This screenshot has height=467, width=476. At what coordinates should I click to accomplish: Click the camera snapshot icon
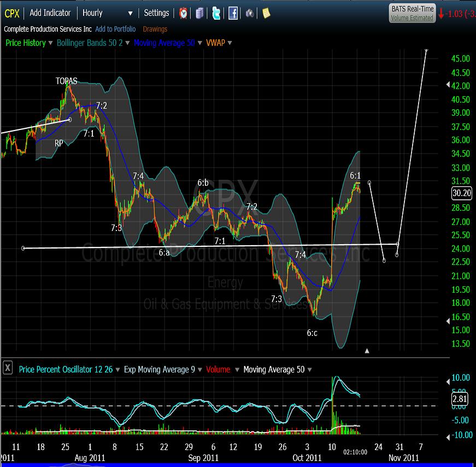pyautogui.click(x=250, y=13)
